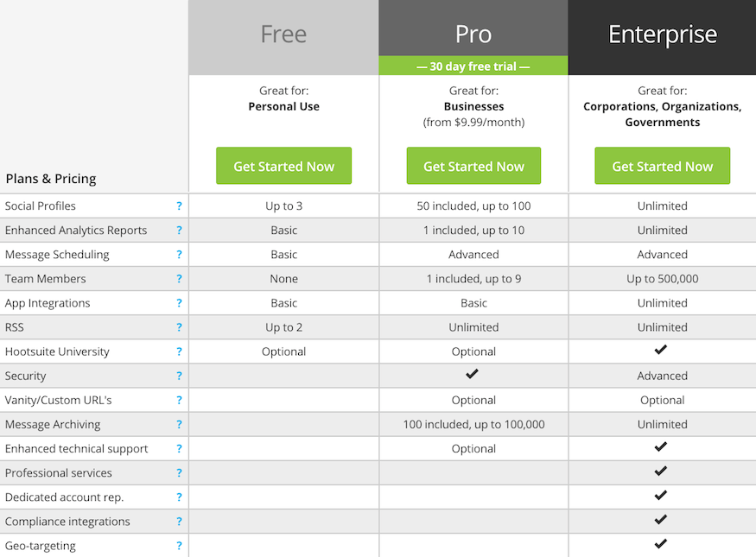Click Message Archiving question mark icon
Screen dimensions: 756x557
coord(179,424)
